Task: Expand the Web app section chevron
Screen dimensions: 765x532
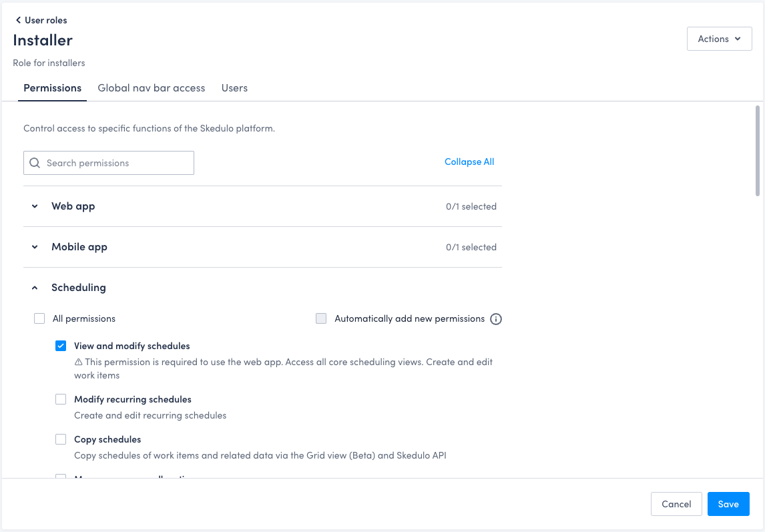Action: click(x=35, y=206)
